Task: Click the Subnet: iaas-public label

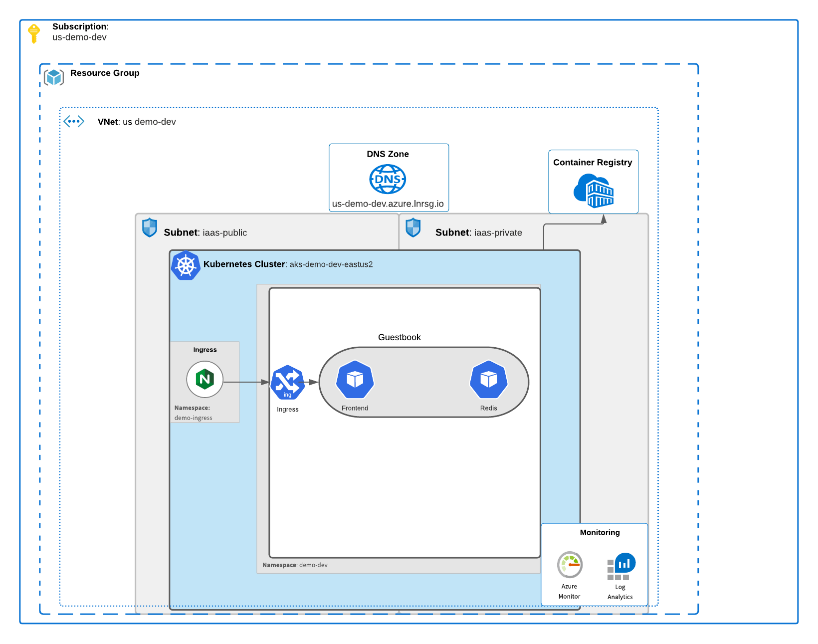Action: pyautogui.click(x=205, y=232)
